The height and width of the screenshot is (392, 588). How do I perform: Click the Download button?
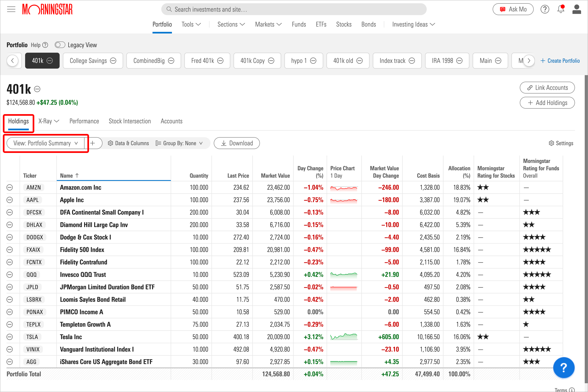tap(236, 143)
